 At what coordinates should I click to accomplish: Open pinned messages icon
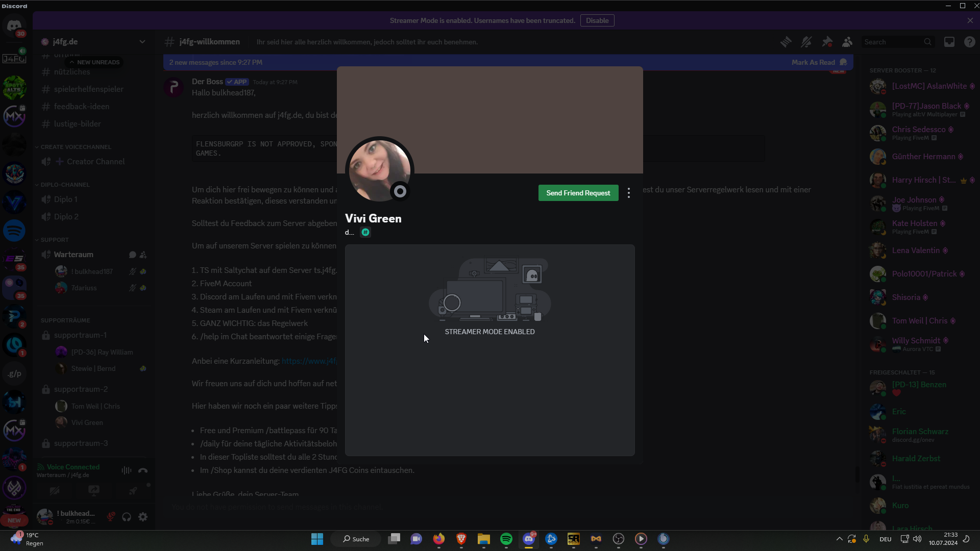(827, 42)
